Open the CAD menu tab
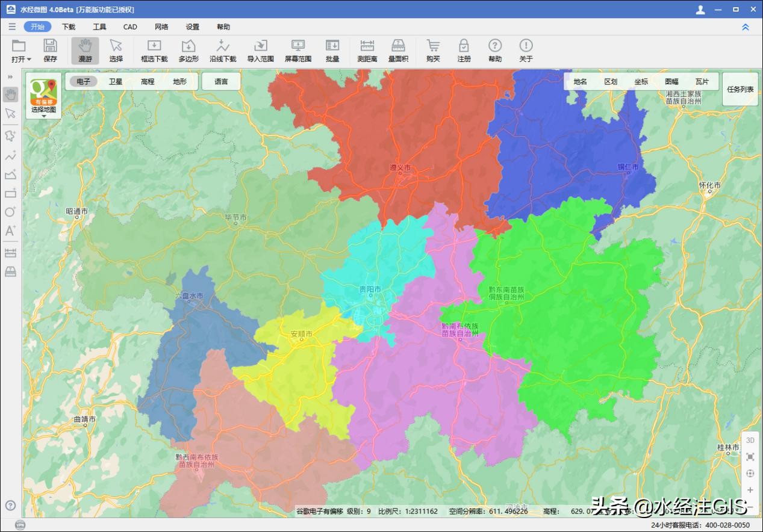The height and width of the screenshot is (532, 763). [x=130, y=27]
